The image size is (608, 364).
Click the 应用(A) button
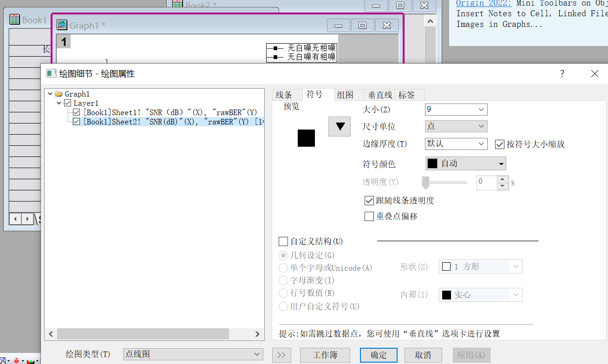(471, 354)
